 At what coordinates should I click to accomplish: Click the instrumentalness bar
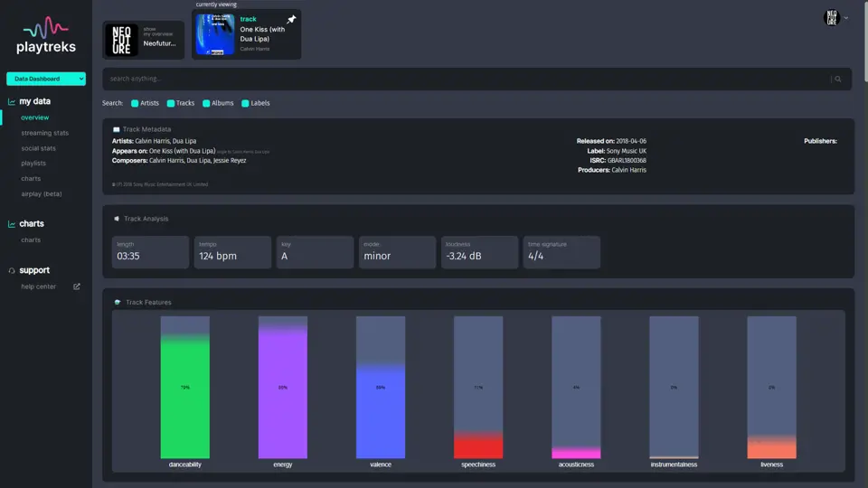click(x=674, y=388)
